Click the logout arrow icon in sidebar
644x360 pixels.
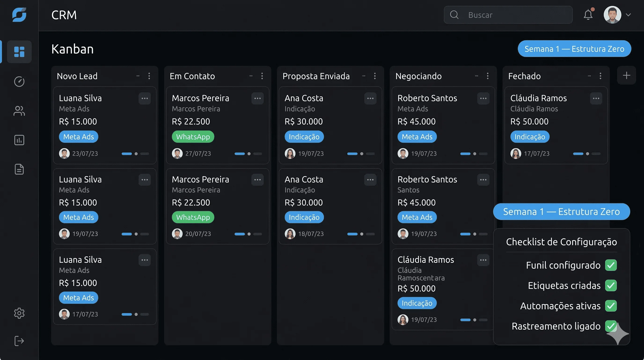(x=19, y=341)
